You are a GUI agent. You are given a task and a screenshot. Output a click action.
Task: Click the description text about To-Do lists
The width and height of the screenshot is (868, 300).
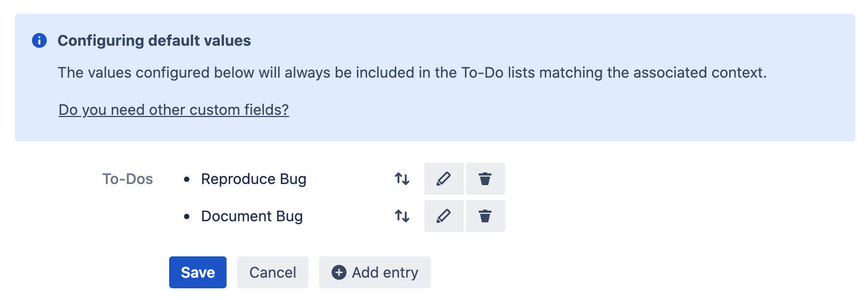[x=412, y=73]
